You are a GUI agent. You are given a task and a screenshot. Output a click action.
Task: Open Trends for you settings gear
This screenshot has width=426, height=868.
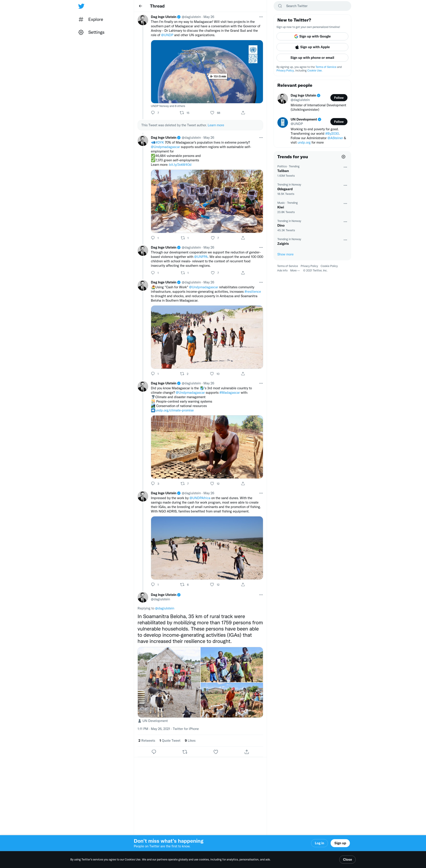point(343,157)
